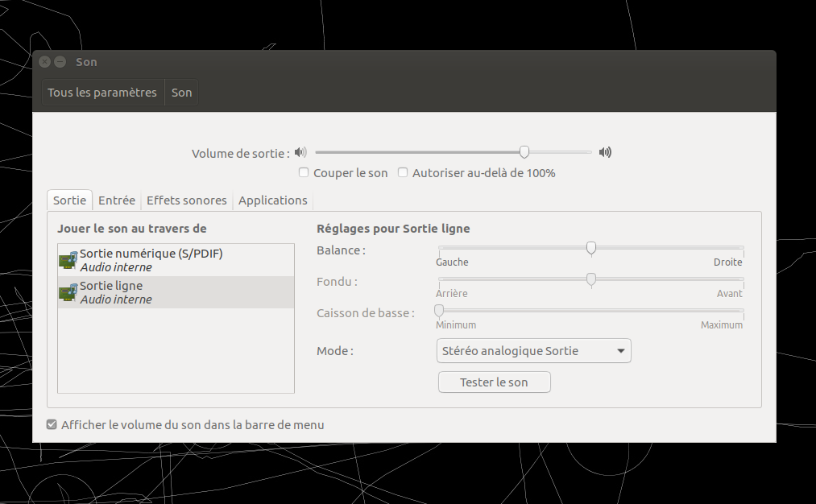Viewport: 816px width, 504px height.
Task: Go back to Tous les paramètres
Action: (102, 93)
